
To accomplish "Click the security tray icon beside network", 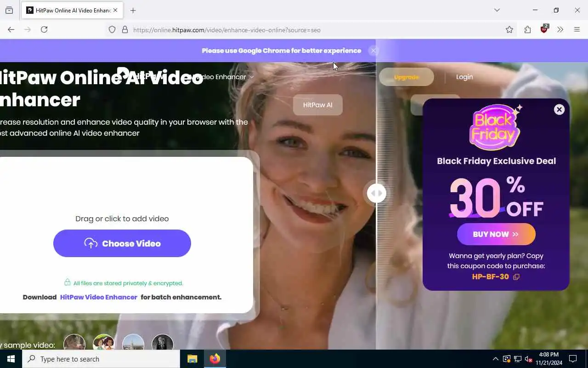I will point(507,359).
